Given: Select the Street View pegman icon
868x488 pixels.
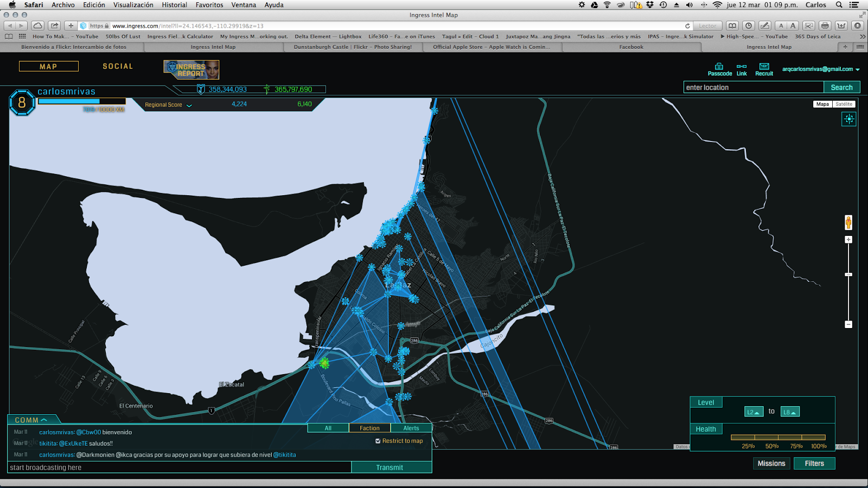Looking at the screenshot, I should pyautogui.click(x=849, y=220).
